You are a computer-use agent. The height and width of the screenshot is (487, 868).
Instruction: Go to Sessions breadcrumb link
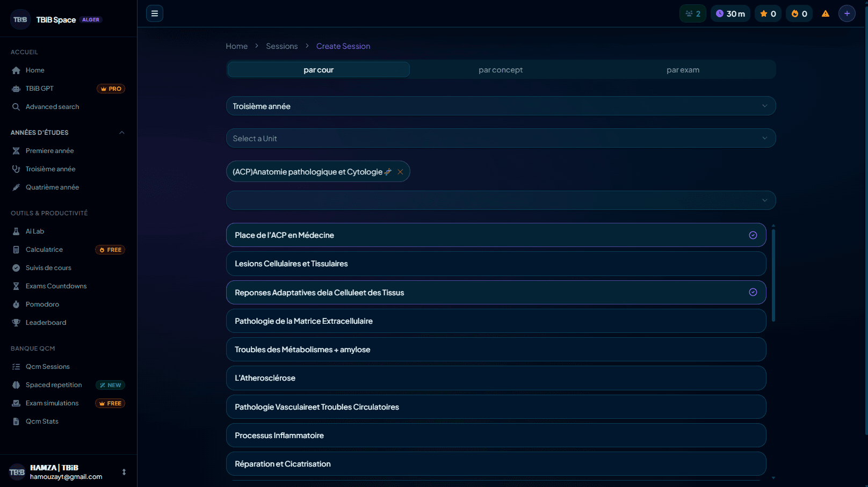[282, 46]
